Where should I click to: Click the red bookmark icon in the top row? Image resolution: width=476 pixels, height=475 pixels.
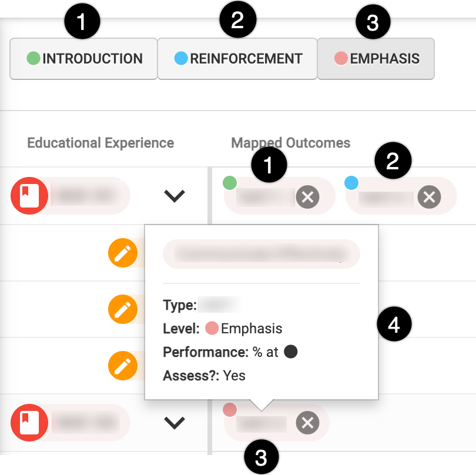29,196
